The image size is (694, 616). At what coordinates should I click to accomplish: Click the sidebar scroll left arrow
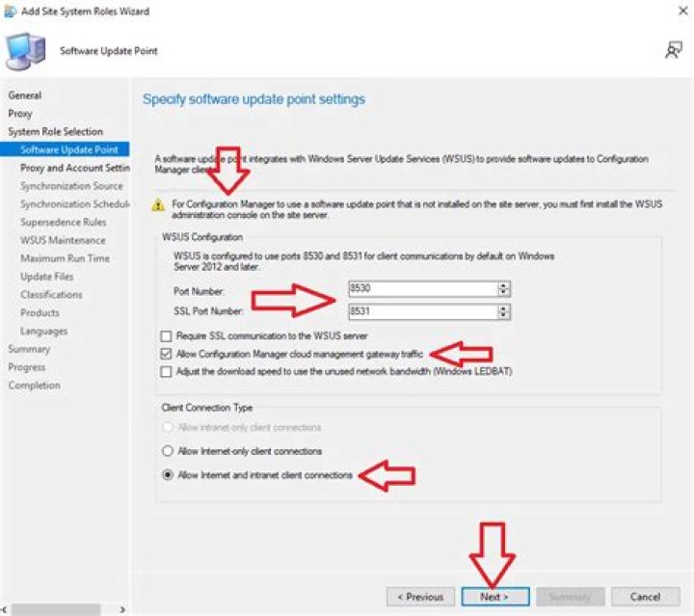[x=5, y=610]
